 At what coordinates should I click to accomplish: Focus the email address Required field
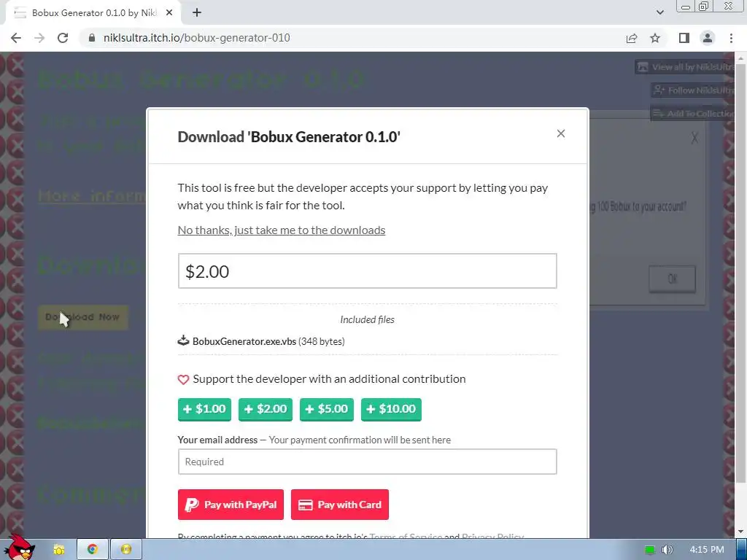click(x=368, y=462)
